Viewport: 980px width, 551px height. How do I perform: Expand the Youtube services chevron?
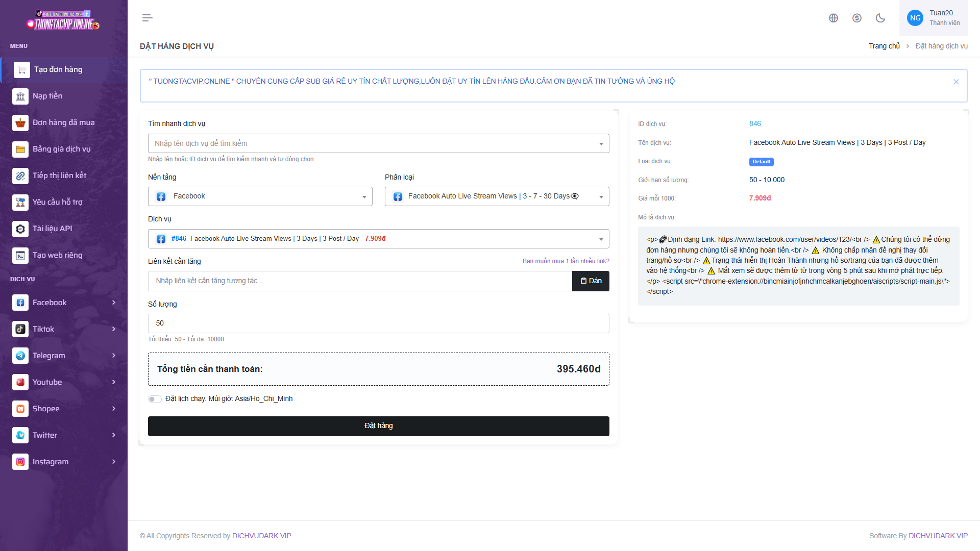point(114,382)
